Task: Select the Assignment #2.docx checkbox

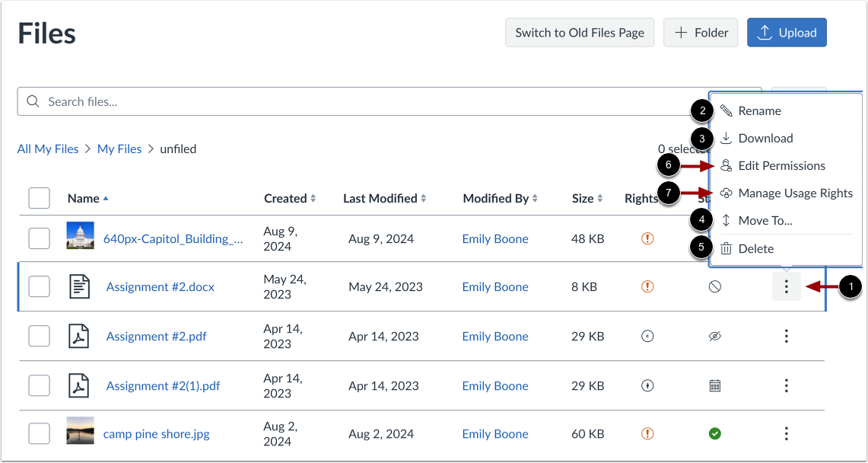Action: click(39, 287)
